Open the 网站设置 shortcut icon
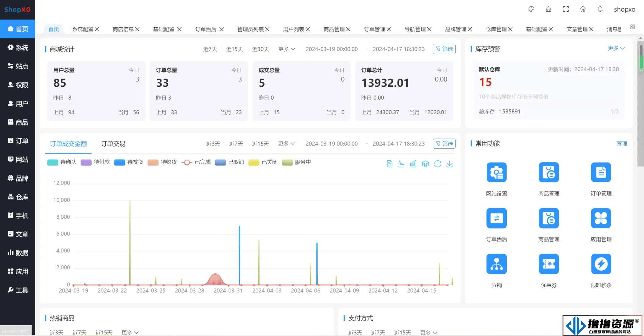Screen dimensions: 644x336 tap(497, 172)
